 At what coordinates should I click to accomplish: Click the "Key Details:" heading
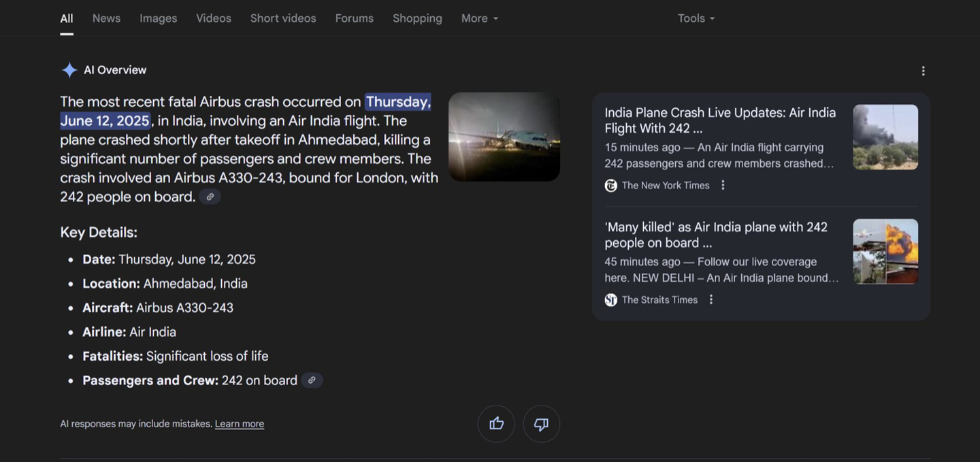99,233
